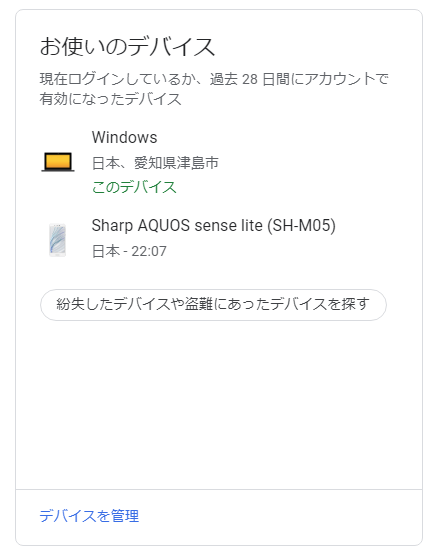Select the (SH-M05) model number text

click(301, 226)
